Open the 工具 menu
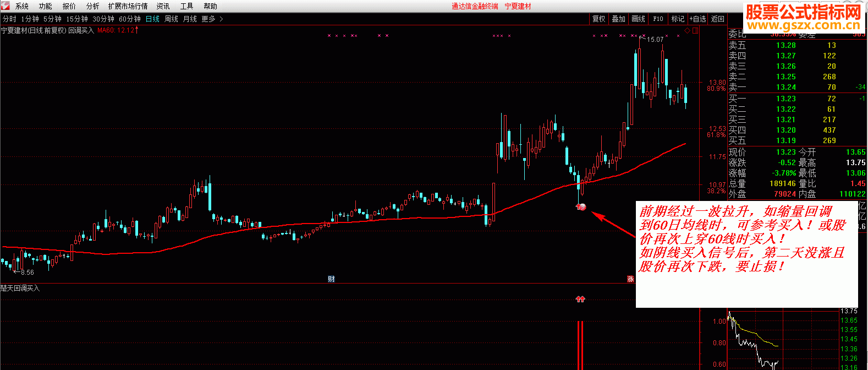Image resolution: width=868 pixels, height=370 pixels. click(x=187, y=6)
